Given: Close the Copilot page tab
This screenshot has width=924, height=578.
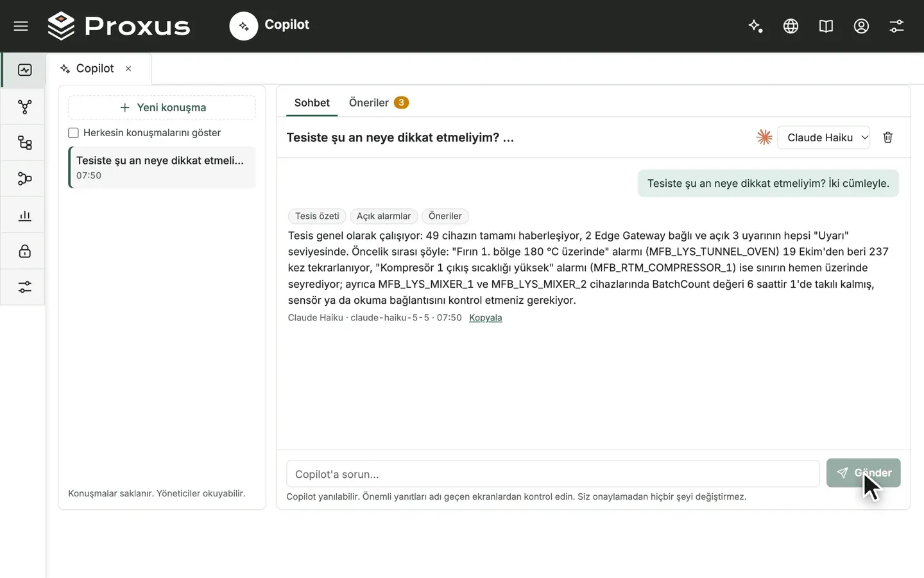Looking at the screenshot, I should pyautogui.click(x=128, y=69).
